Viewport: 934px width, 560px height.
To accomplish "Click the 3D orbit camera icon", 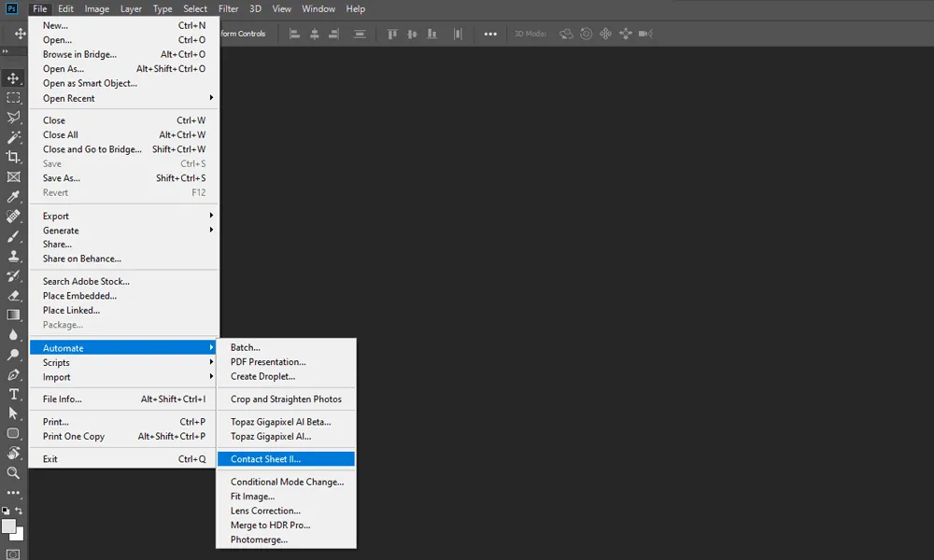I will click(x=566, y=34).
